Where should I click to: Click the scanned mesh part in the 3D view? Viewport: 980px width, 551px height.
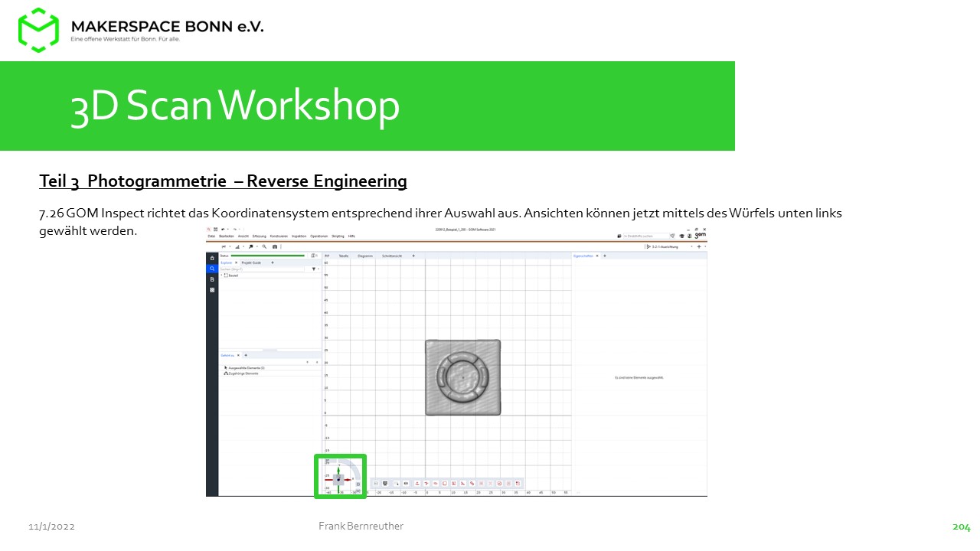click(462, 377)
